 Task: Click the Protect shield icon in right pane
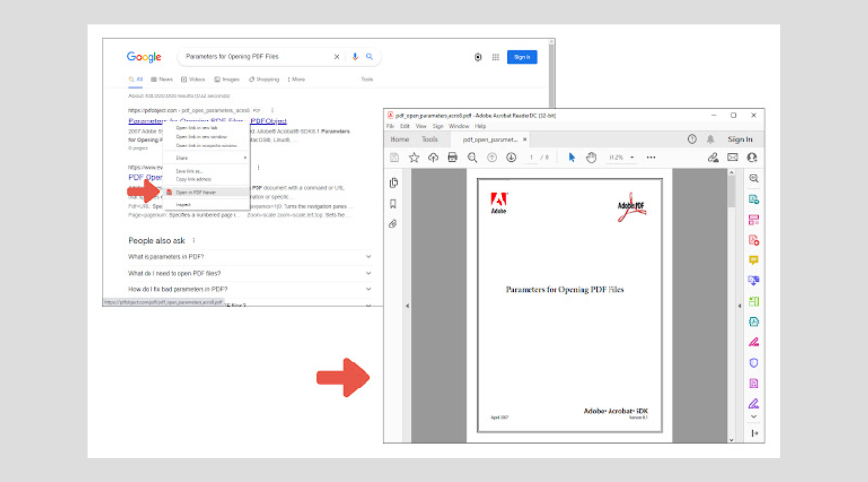[754, 363]
